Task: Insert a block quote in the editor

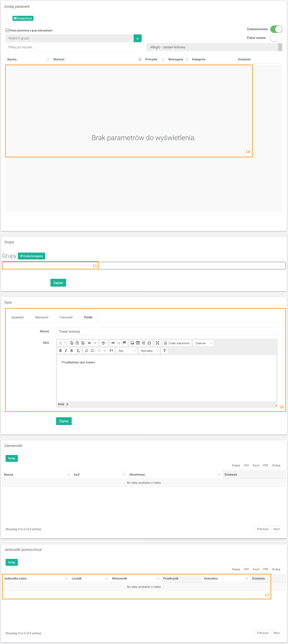Action: pos(111,351)
